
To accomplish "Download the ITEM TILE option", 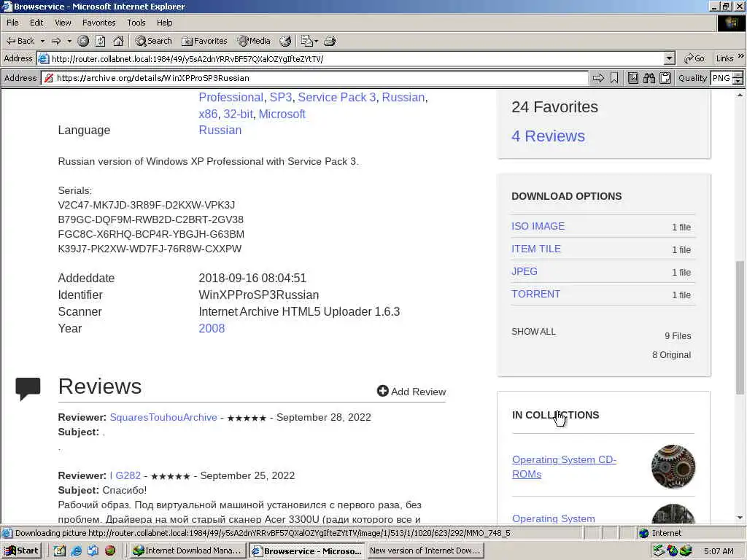I will [536, 249].
